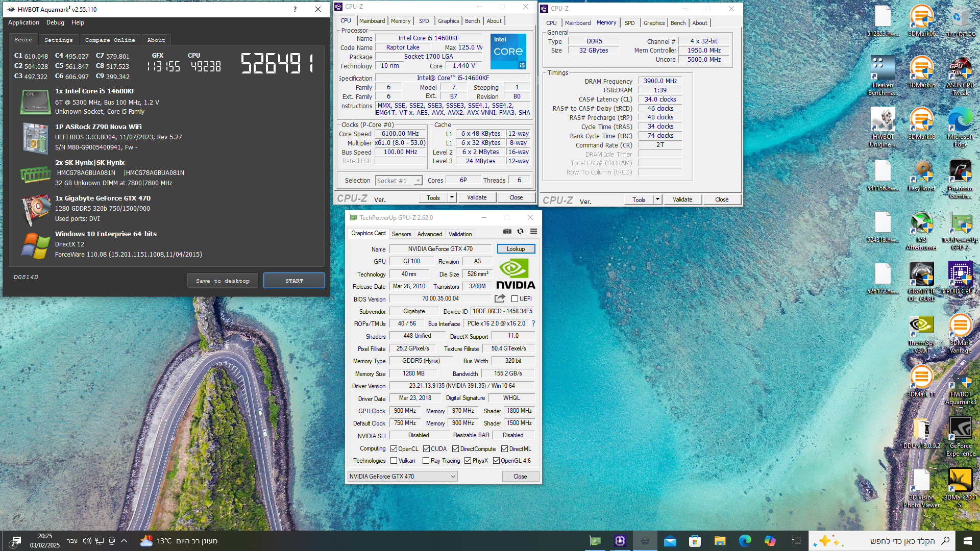The image size is (980, 551).
Task: Open Debug menu in Aquamark
Action: point(55,22)
